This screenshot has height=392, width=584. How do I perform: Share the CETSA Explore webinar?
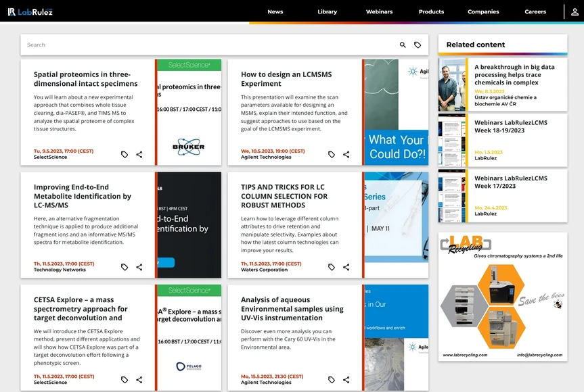139,380
